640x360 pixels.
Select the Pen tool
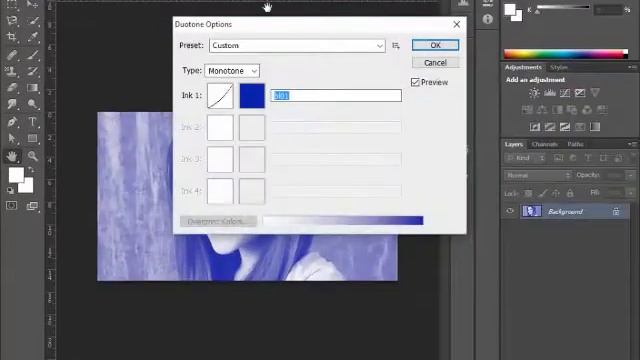(x=11, y=122)
